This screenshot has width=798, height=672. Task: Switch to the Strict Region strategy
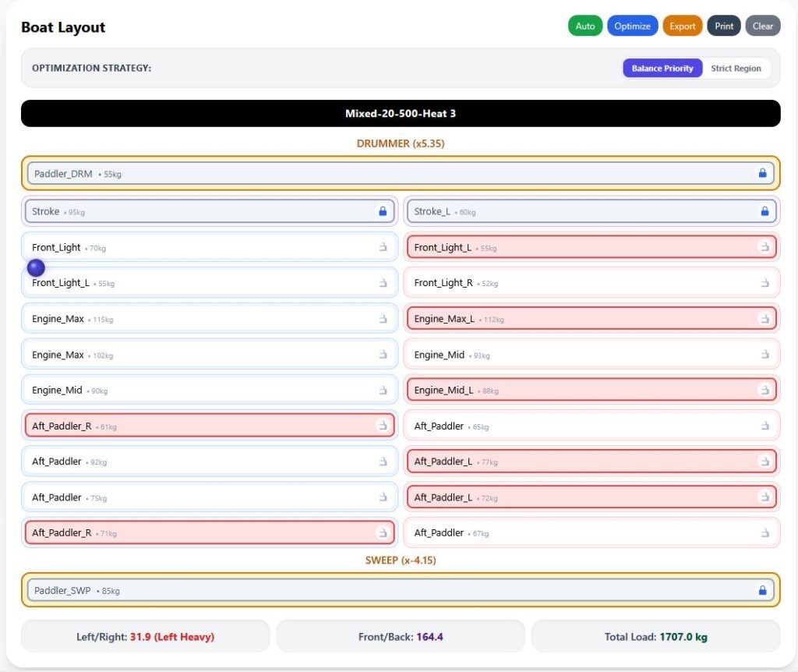click(x=736, y=69)
